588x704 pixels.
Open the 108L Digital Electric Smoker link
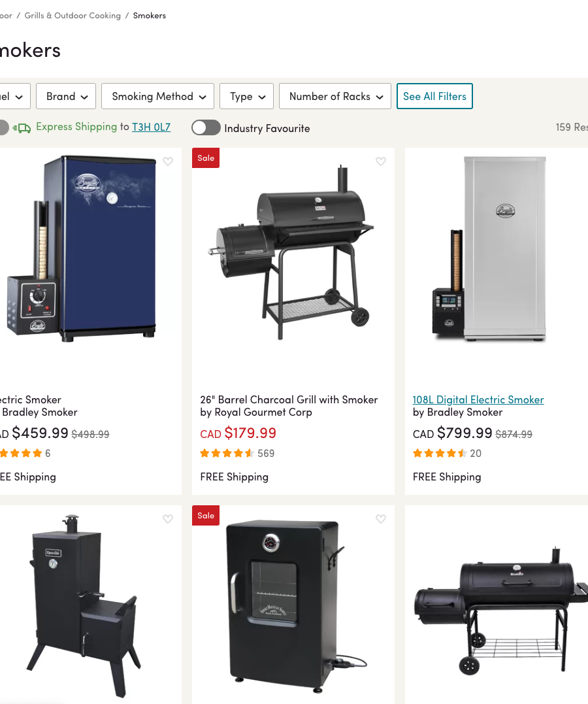[478, 399]
